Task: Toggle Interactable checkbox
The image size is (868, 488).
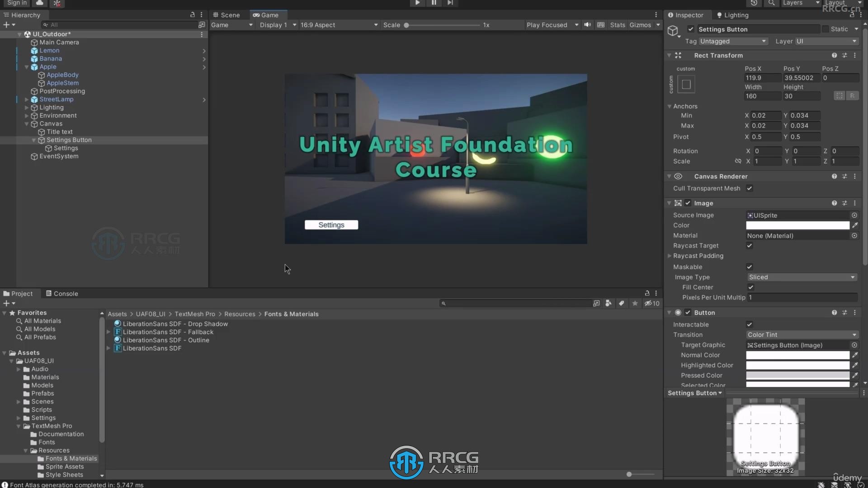Action: tap(750, 324)
